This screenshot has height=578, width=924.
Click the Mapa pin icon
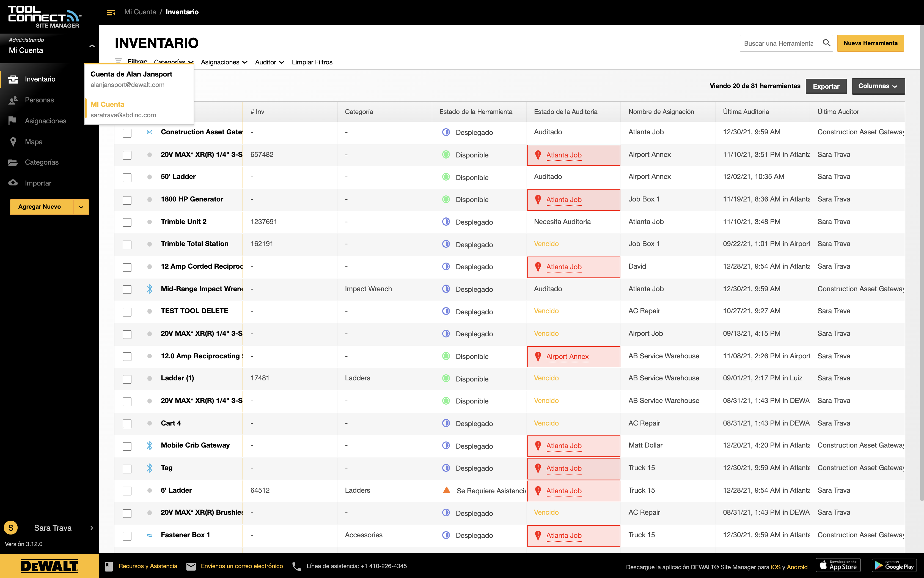(x=13, y=142)
